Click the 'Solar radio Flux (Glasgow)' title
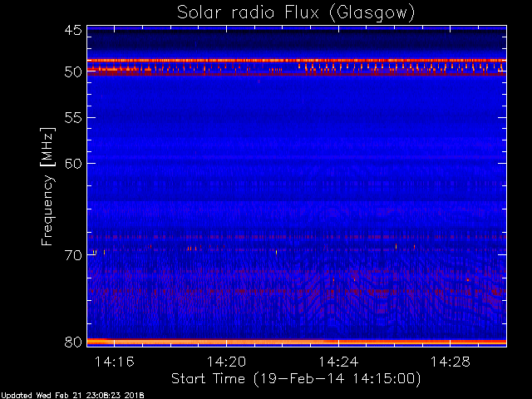Screen dimensions: 532x399 pos(296,13)
